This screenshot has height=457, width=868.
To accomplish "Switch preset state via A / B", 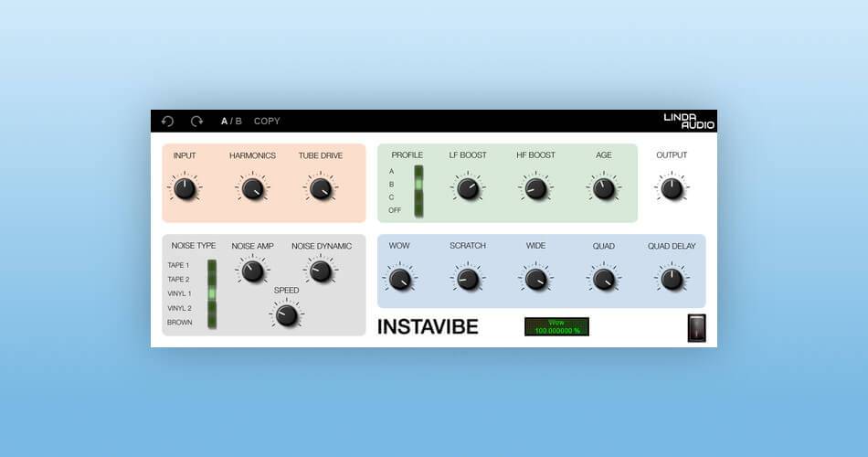I will coord(231,122).
